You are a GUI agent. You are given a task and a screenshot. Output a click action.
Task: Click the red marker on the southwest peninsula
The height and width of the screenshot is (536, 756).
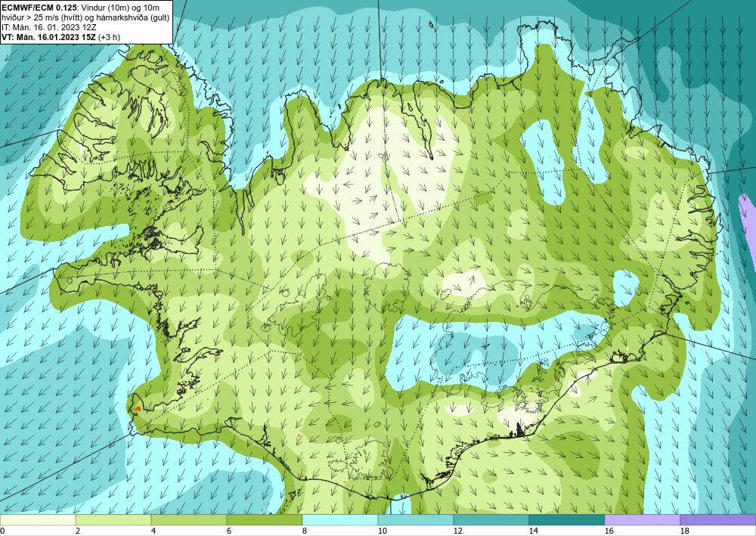point(138,409)
